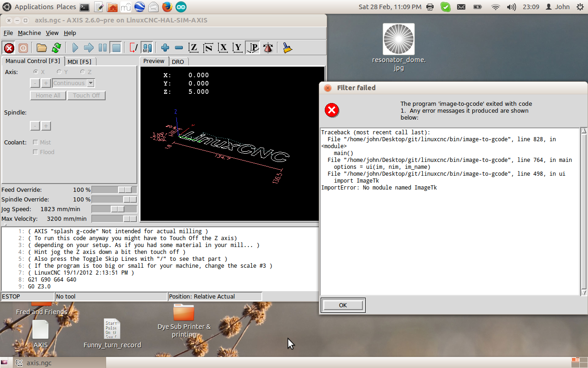Screen dimensions: 588x368
Task: Select the Z axis radio button
Action: 83,72
